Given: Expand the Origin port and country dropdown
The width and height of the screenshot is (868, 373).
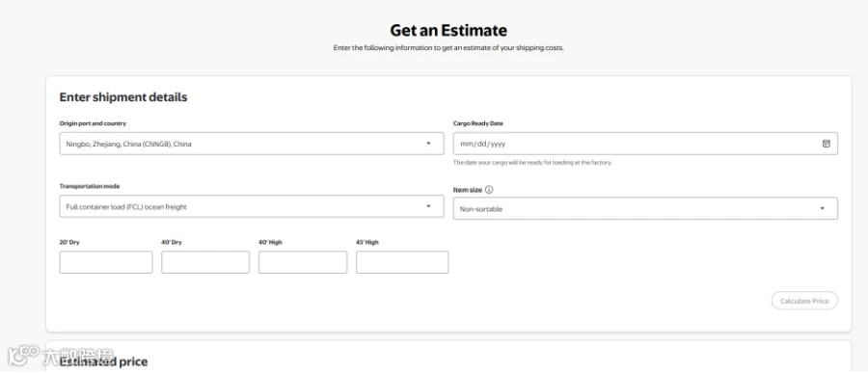Looking at the screenshot, I should click(252, 144).
